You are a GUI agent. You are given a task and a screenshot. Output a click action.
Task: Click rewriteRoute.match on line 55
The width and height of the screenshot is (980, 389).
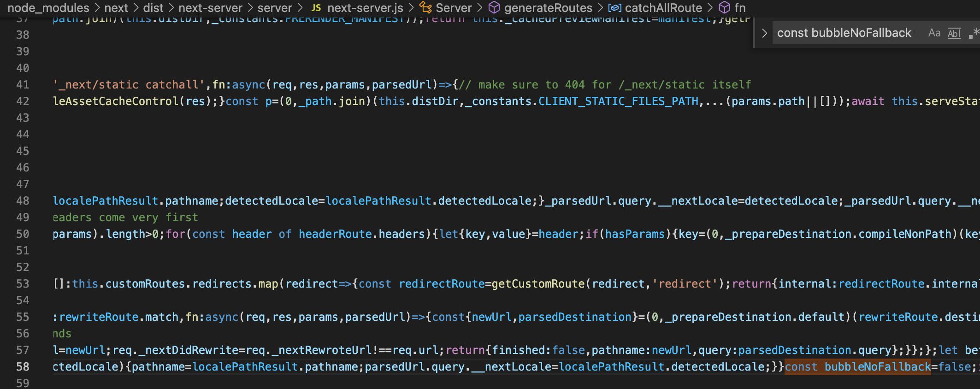pyautogui.click(x=118, y=317)
